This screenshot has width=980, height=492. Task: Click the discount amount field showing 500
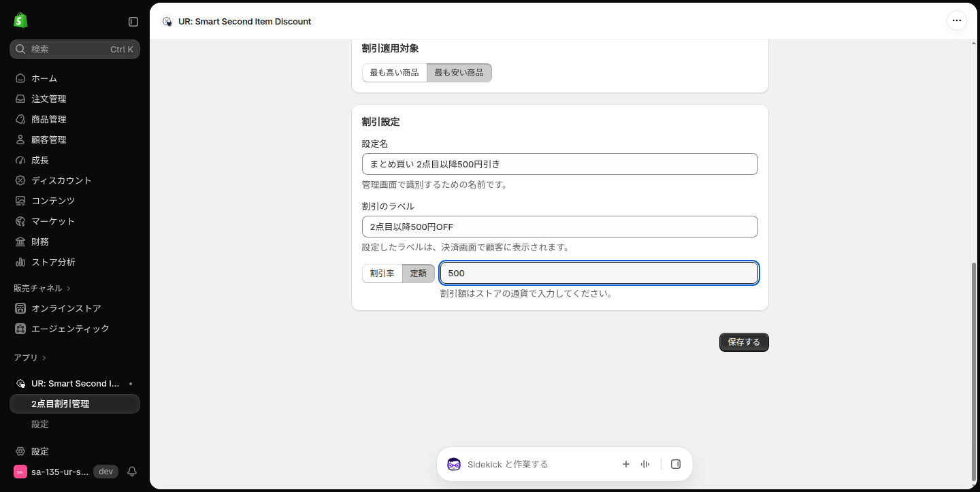point(599,273)
